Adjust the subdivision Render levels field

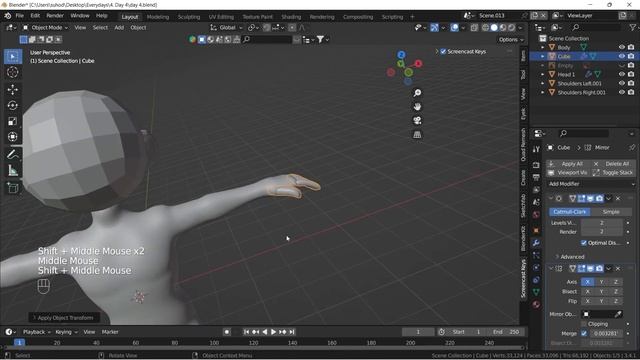[602, 232]
